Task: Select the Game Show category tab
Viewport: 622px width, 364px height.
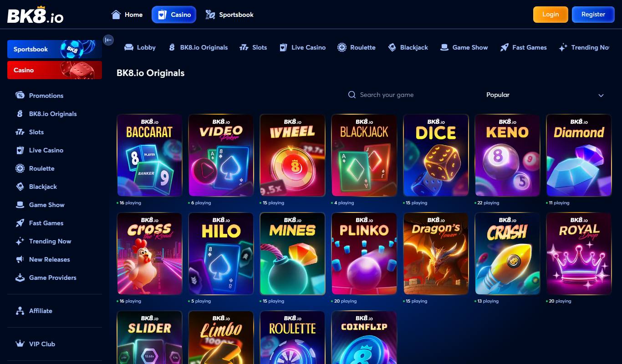Action: [464, 47]
